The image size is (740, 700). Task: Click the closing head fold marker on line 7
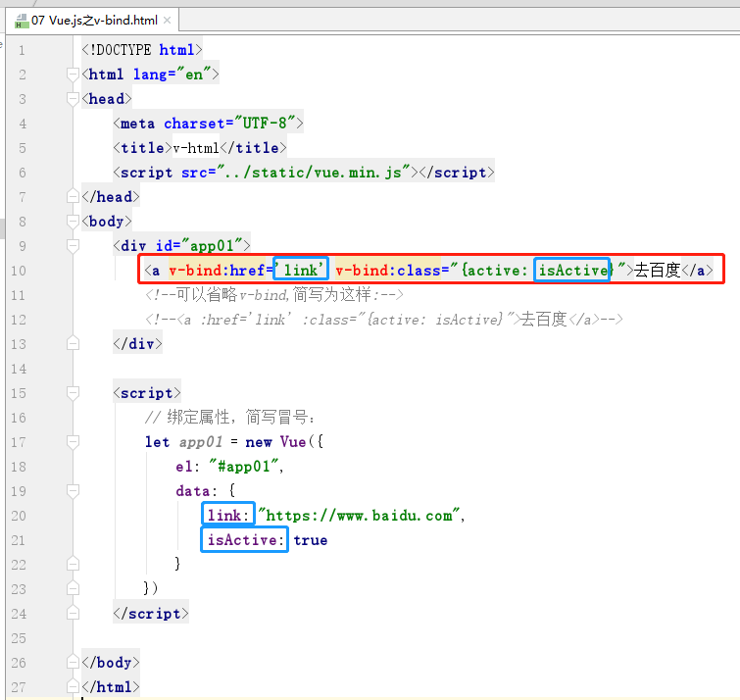(x=73, y=196)
